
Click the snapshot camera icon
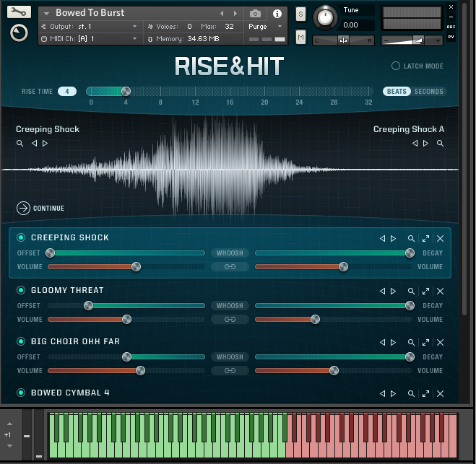tap(255, 14)
